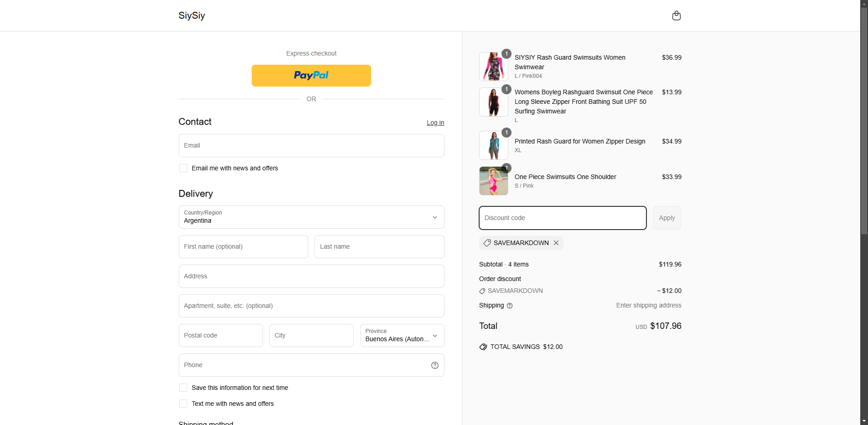Click the "$36.99" item price

point(672,57)
